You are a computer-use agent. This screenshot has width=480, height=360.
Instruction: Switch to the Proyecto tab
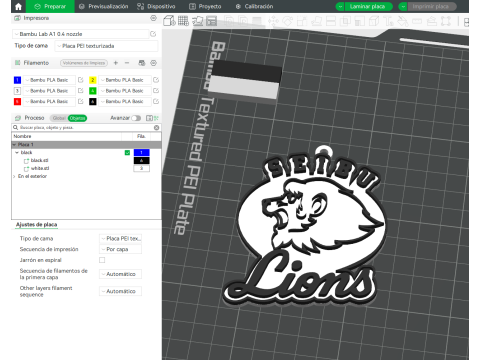(205, 6)
